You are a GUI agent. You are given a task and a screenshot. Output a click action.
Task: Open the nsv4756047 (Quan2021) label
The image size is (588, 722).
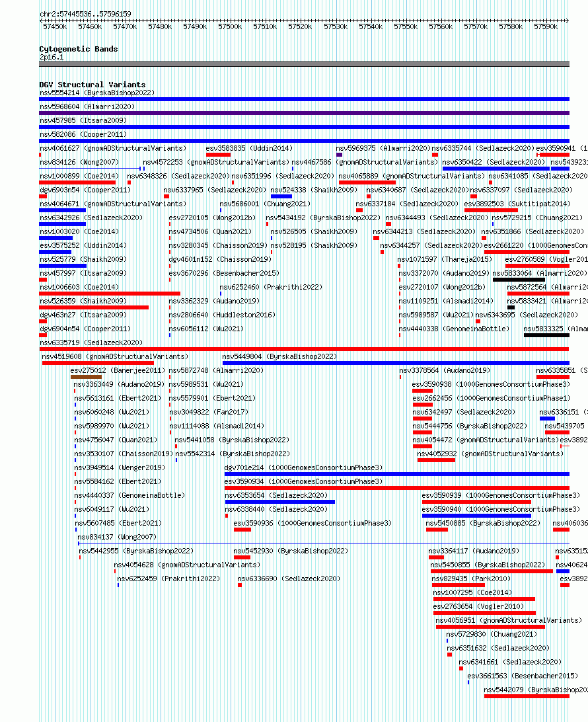tap(116, 440)
